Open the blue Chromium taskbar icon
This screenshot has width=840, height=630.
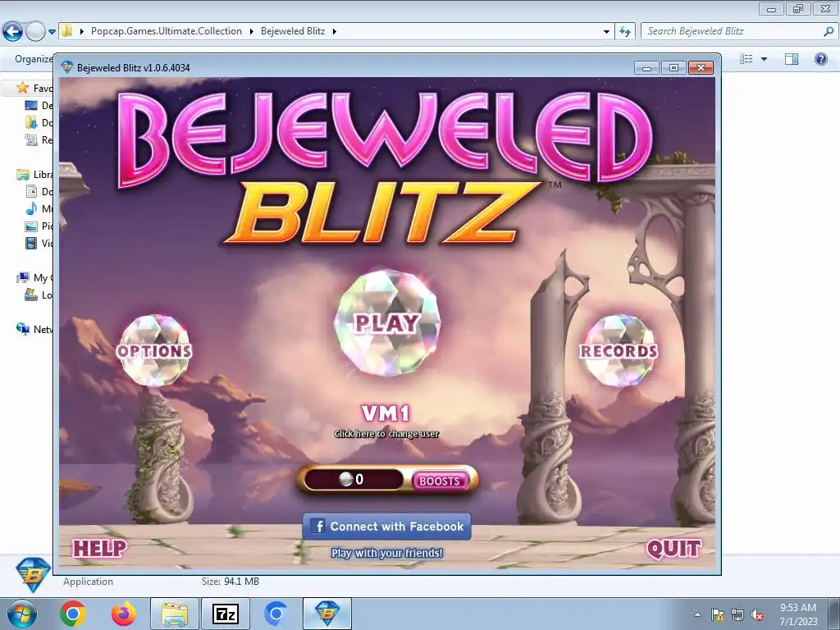tap(276, 614)
